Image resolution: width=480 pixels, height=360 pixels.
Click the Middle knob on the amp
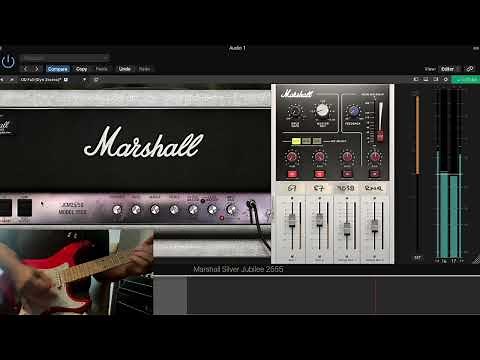[x=155, y=210]
